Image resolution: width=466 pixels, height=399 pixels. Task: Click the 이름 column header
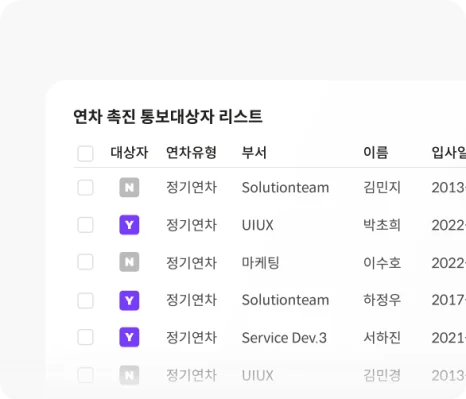click(376, 153)
